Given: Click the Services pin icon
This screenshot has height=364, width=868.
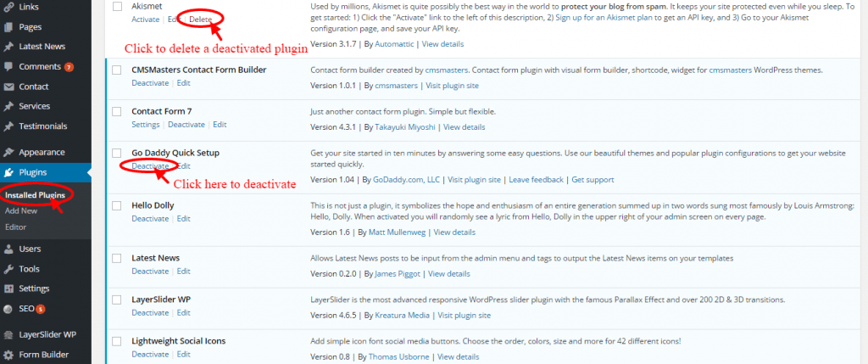Looking at the screenshot, I should point(8,106).
